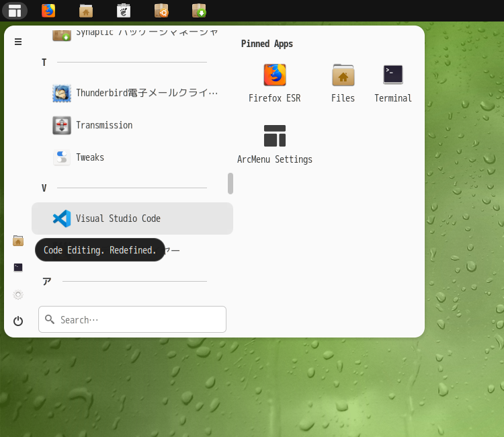This screenshot has height=437, width=504.
Task: Click the Thunderbird icon
Action: click(62, 93)
